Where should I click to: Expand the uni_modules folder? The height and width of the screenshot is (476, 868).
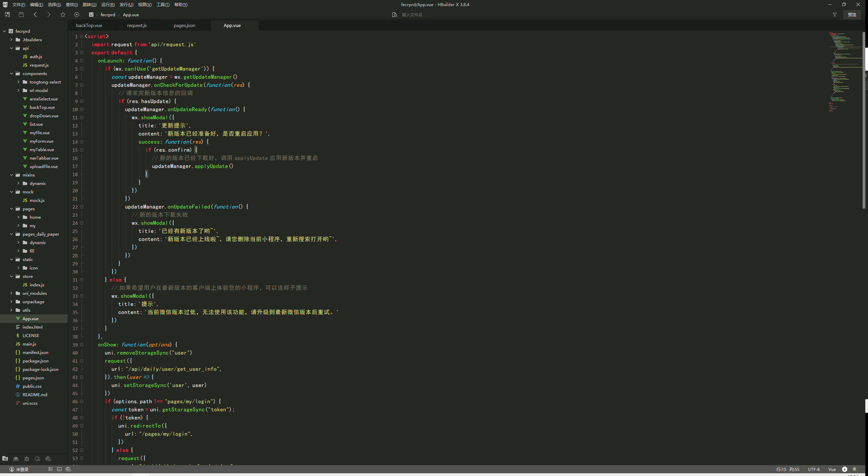coord(11,293)
